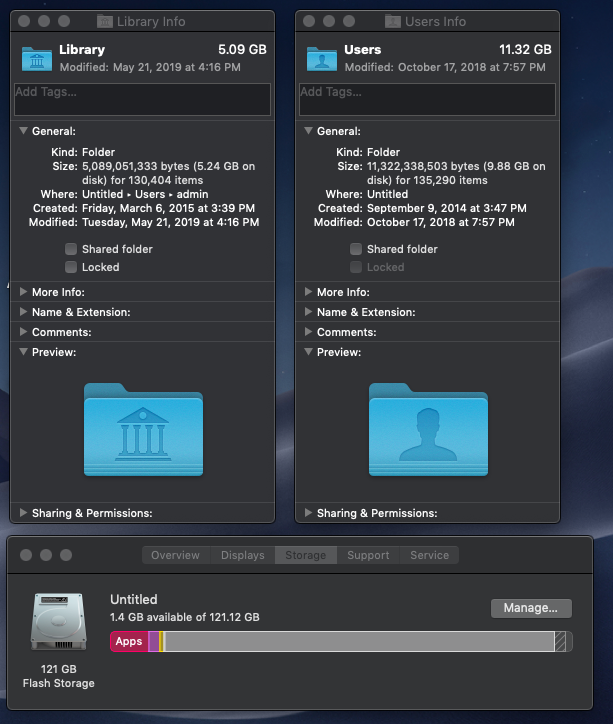The width and height of the screenshot is (613, 724).
Task: Expand Sharing & Permissions in Users Info
Action: point(308,513)
